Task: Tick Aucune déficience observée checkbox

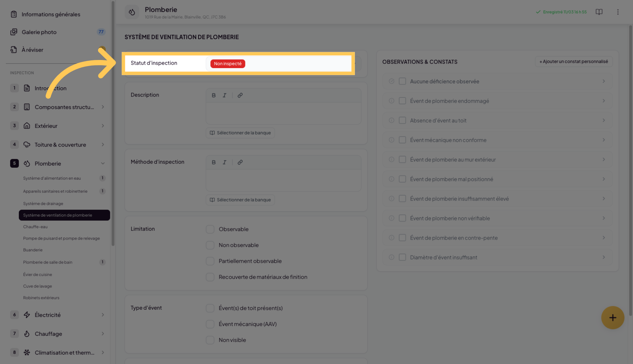Action: 402,81
